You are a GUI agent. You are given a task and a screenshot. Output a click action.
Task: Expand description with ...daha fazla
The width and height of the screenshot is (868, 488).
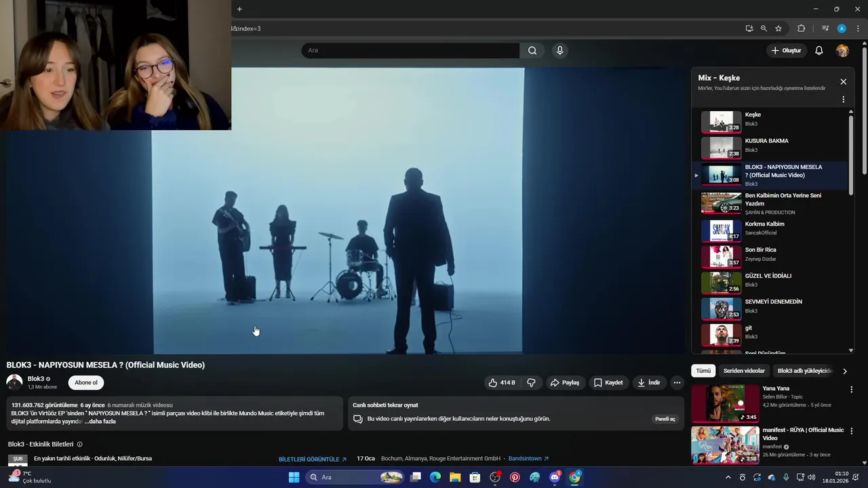pyautogui.click(x=100, y=422)
